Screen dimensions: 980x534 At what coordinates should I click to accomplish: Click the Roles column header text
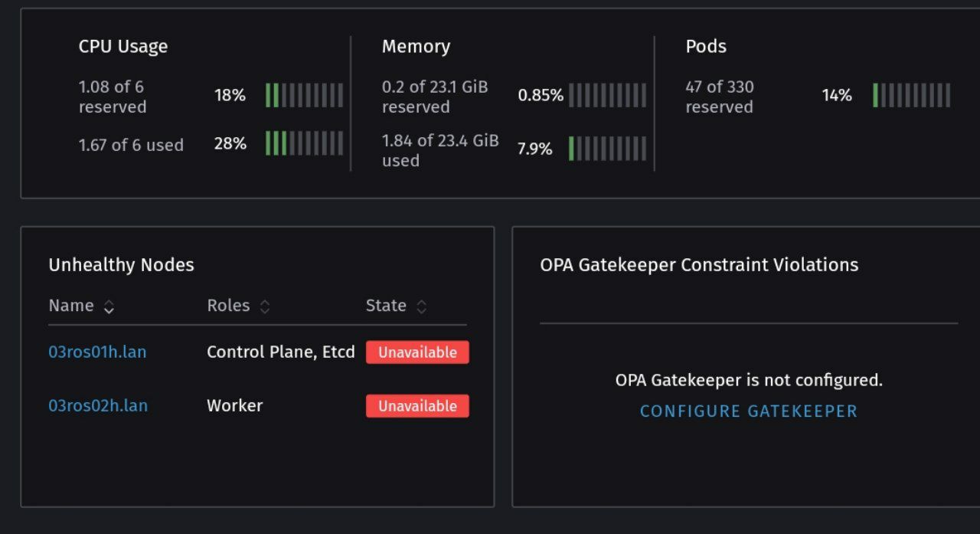point(228,306)
